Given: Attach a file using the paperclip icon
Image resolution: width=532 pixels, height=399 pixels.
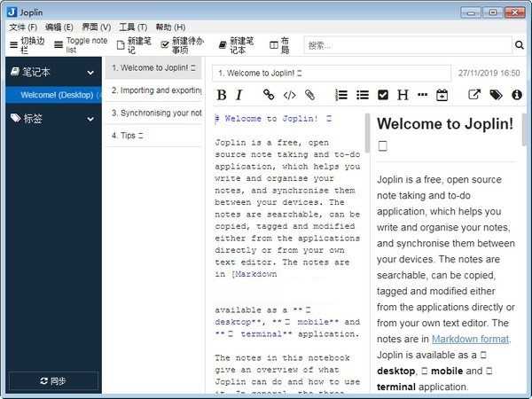Looking at the screenshot, I should [309, 95].
